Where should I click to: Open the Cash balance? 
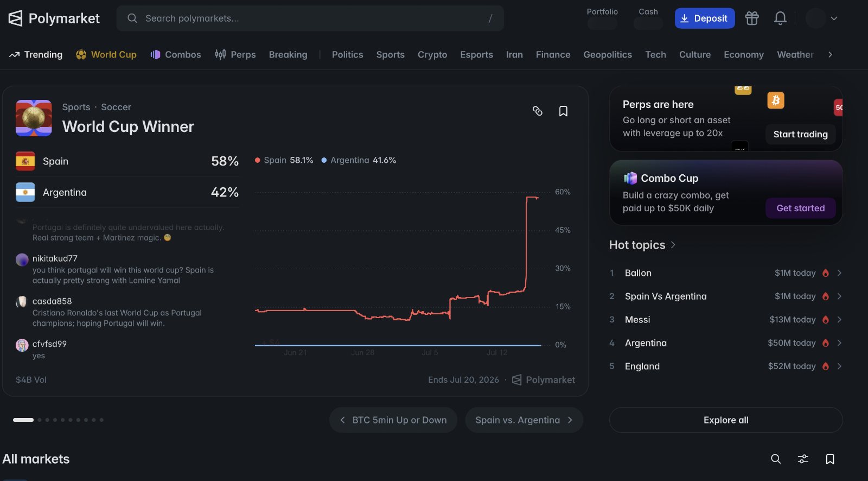point(648,18)
